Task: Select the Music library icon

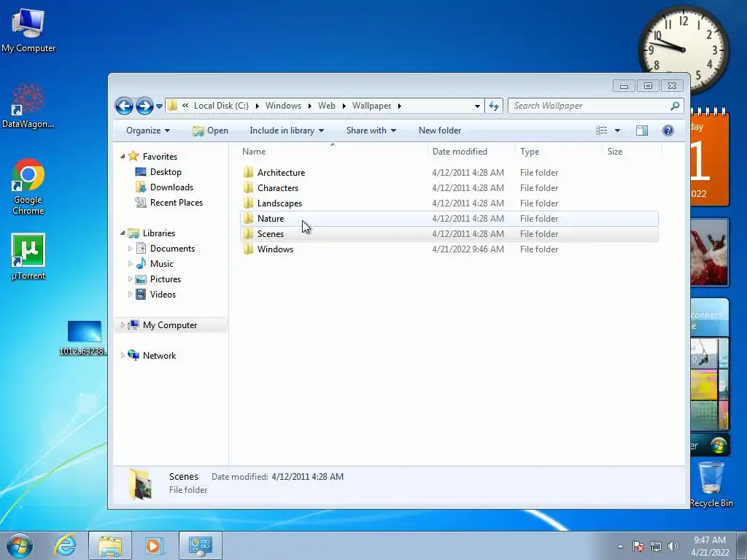Action: 141,263
